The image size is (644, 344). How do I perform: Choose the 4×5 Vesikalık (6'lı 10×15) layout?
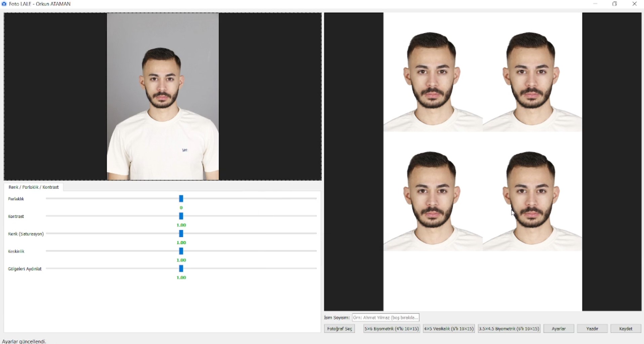[x=449, y=329]
